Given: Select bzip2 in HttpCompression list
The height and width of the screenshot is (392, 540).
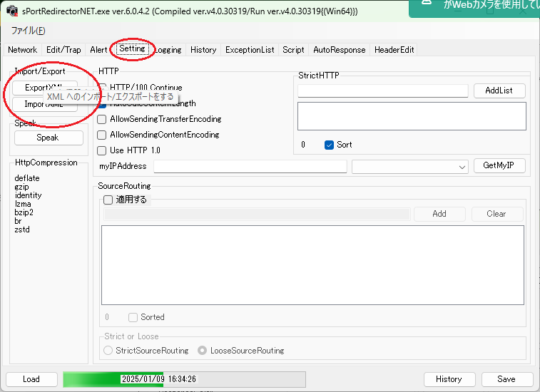Looking at the screenshot, I should (24, 212).
